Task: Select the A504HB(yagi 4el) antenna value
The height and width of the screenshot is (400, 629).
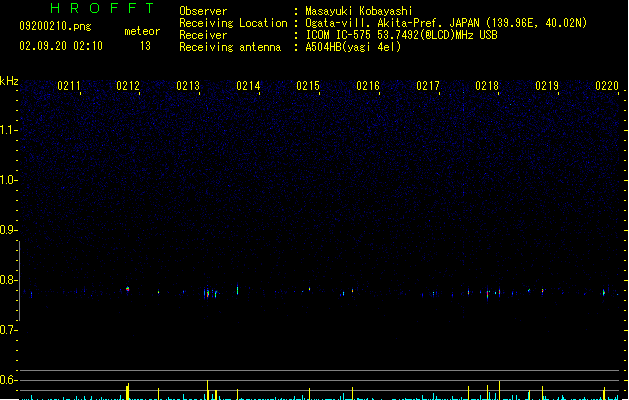Action: [x=353, y=47]
